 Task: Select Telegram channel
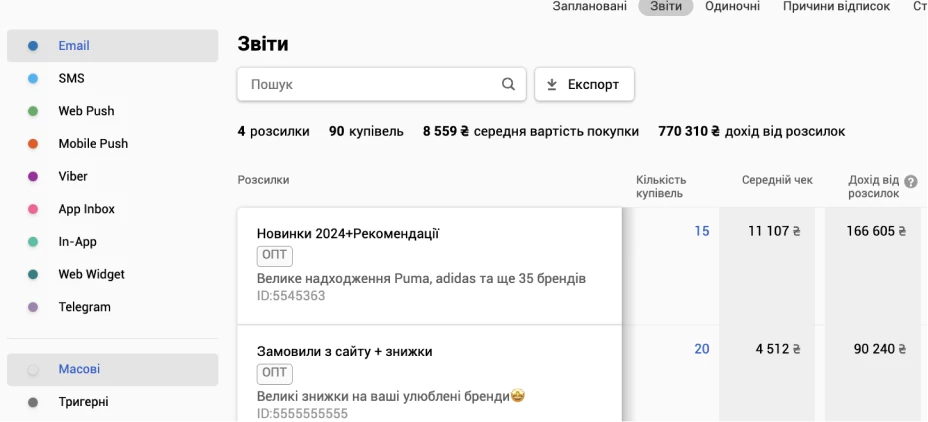84,307
